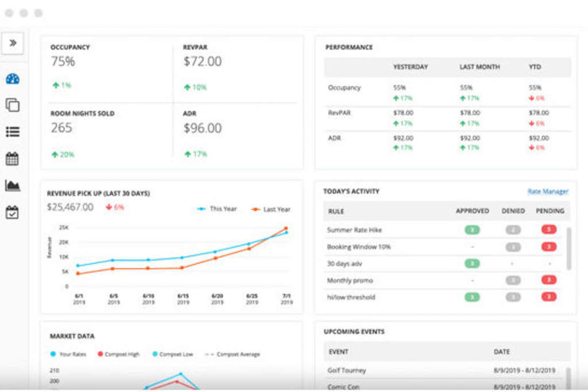Select the YTD column header in Performance
The image size is (588, 392).
pyautogui.click(x=535, y=67)
